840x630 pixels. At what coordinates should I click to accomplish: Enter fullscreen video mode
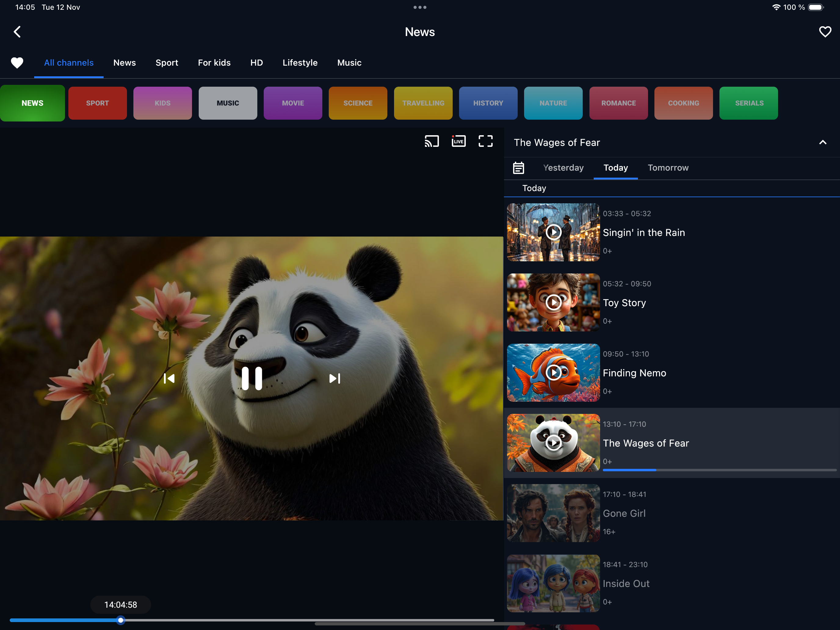(x=485, y=141)
